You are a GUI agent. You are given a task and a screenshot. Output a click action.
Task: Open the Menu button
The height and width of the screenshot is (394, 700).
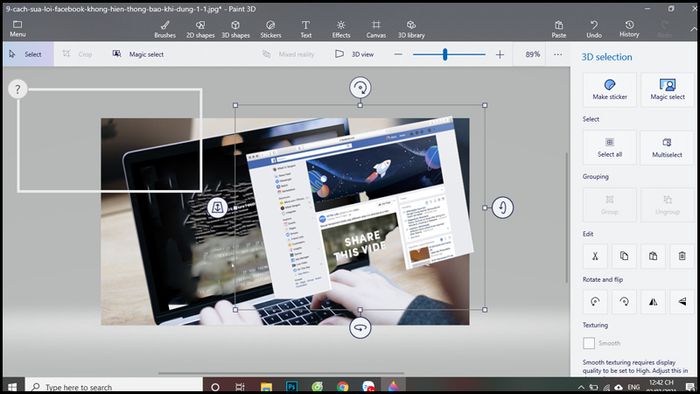pos(17,29)
